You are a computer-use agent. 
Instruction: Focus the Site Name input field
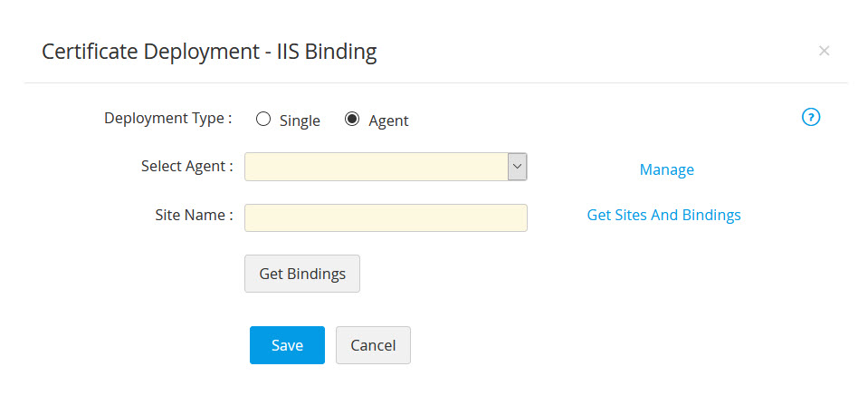pos(386,217)
